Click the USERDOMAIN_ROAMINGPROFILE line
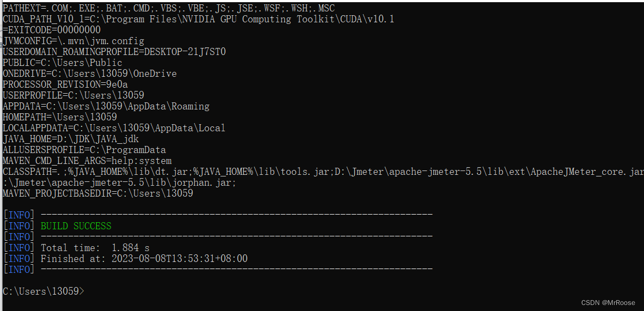The height and width of the screenshot is (311, 644). 114,52
